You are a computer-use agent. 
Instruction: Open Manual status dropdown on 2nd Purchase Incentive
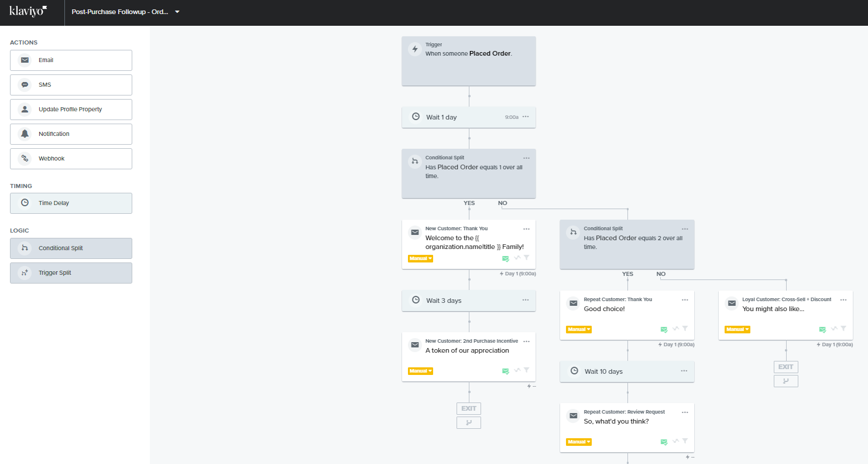[x=420, y=371]
